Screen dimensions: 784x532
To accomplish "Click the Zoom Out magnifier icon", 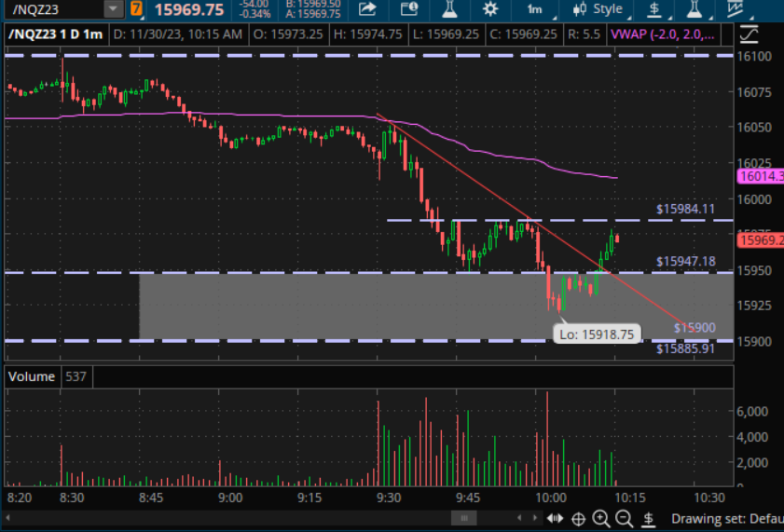I will click(624, 519).
